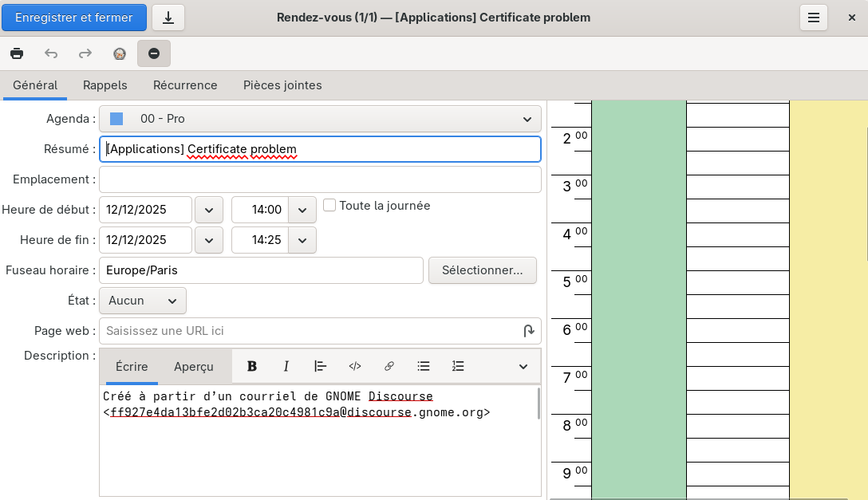Click the Enregistrer et fermer button

pos(74,18)
